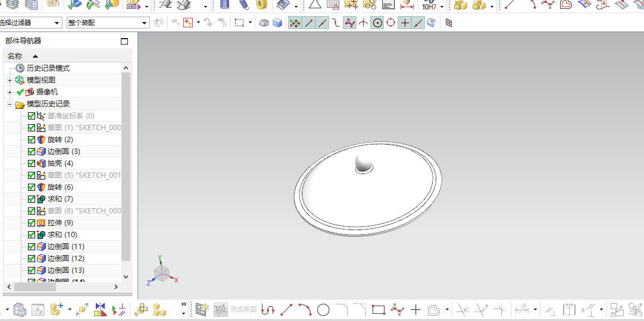Open the dropdown arrow beside the selection marquee icon
Screen dimensions: 644x321
point(250,23)
